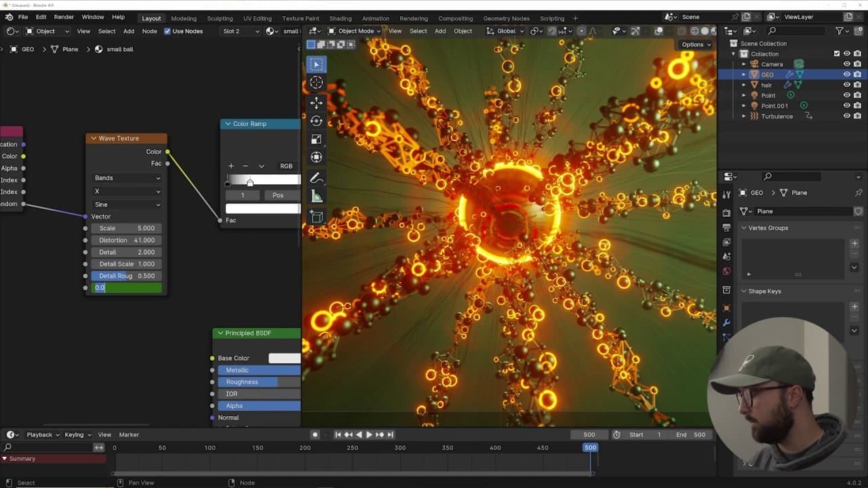868x488 pixels.
Task: Toggle the Use Nodes checkbox
Action: click(x=167, y=31)
